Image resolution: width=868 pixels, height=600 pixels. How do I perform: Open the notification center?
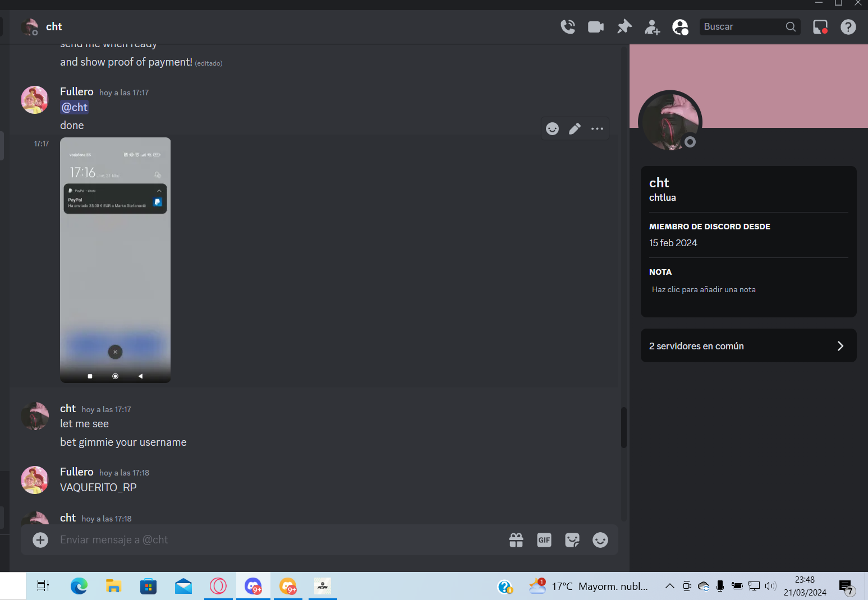tap(847, 587)
